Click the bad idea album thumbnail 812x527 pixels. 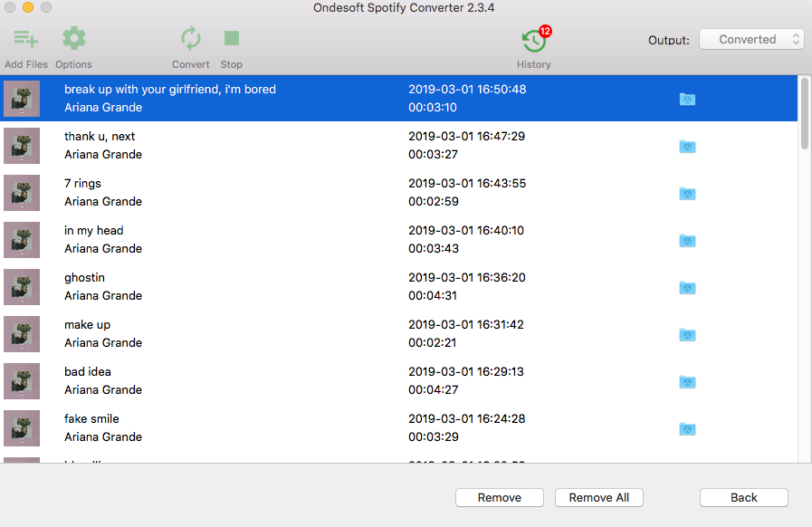point(22,381)
